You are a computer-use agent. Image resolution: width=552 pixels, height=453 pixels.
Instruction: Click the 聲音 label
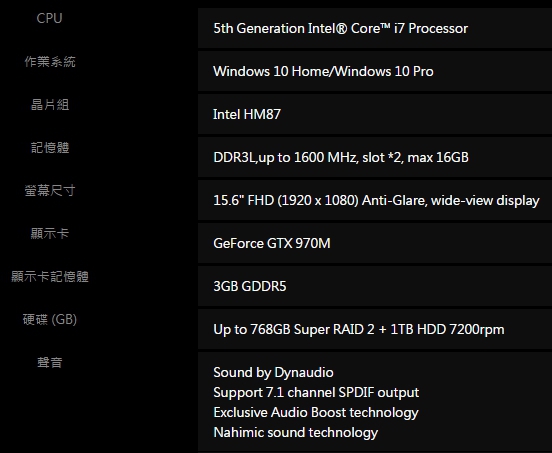tap(50, 362)
